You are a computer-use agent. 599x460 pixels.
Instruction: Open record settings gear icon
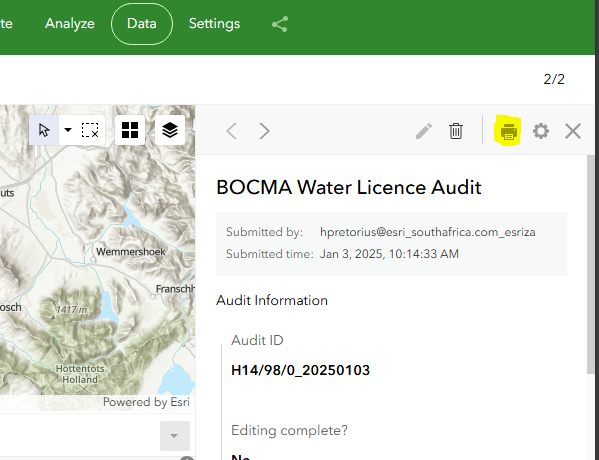point(541,131)
